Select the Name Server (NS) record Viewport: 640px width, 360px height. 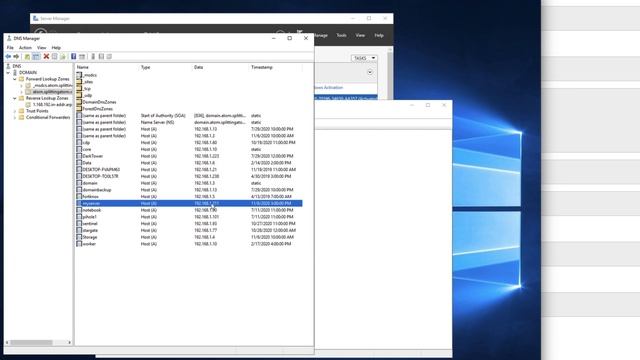pos(189,122)
